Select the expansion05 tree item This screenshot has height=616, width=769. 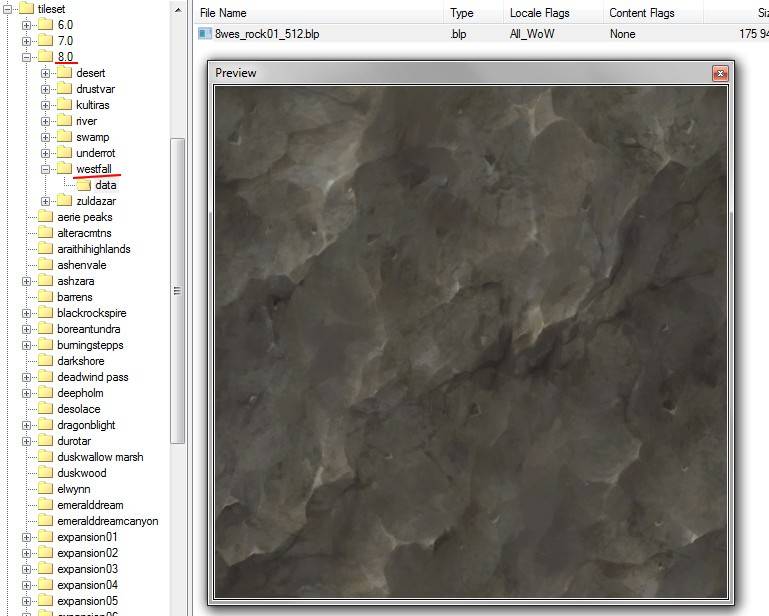(x=87, y=601)
